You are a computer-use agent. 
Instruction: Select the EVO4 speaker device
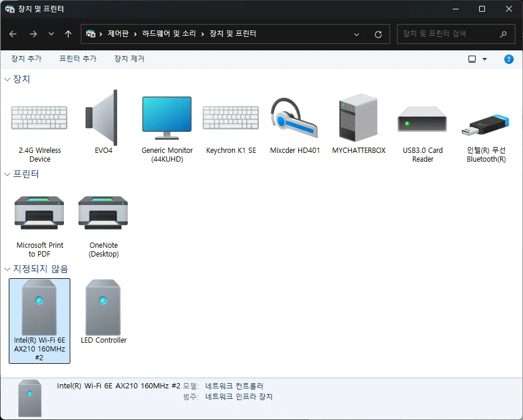point(103,119)
